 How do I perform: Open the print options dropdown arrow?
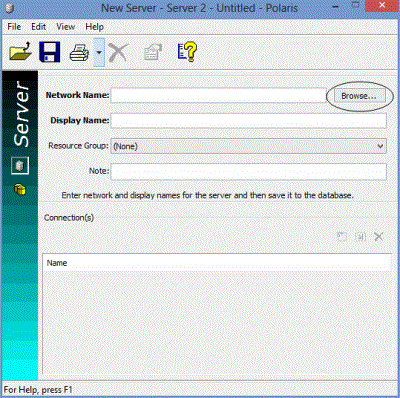[x=99, y=52]
